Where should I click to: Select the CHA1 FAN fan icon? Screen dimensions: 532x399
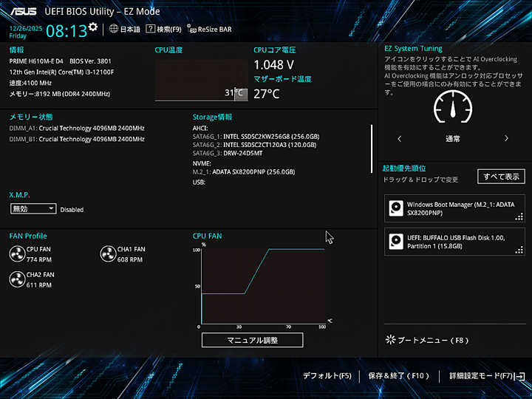pos(108,255)
